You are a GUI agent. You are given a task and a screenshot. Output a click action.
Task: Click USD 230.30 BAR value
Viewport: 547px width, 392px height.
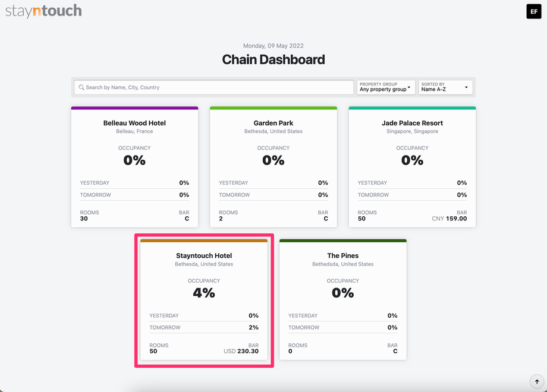[x=241, y=351]
